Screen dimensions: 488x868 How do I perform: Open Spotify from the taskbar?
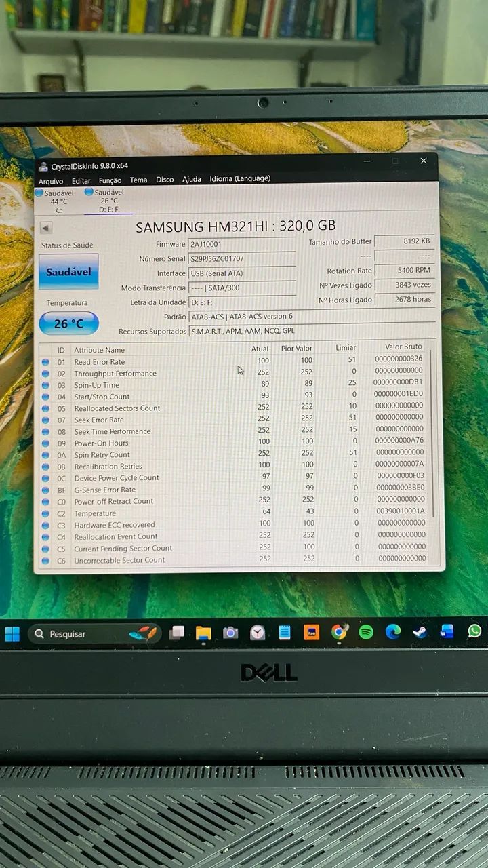click(366, 632)
